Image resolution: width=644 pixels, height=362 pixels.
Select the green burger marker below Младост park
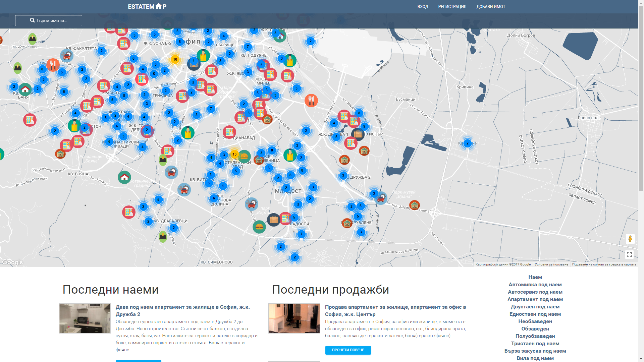pos(259,227)
